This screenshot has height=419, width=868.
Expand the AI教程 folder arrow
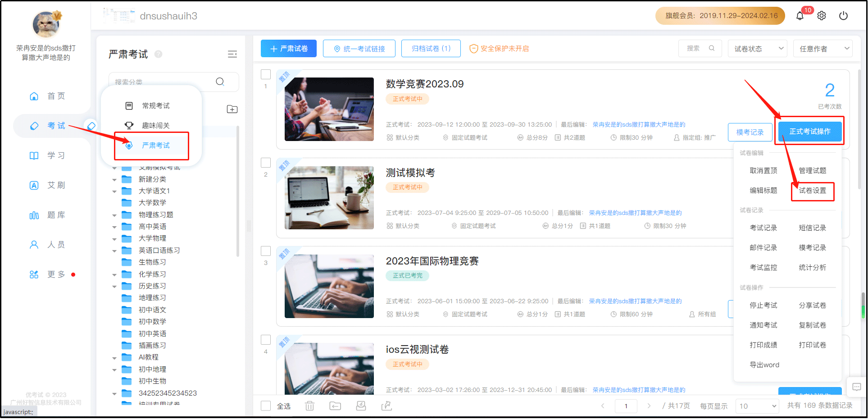tap(114, 357)
